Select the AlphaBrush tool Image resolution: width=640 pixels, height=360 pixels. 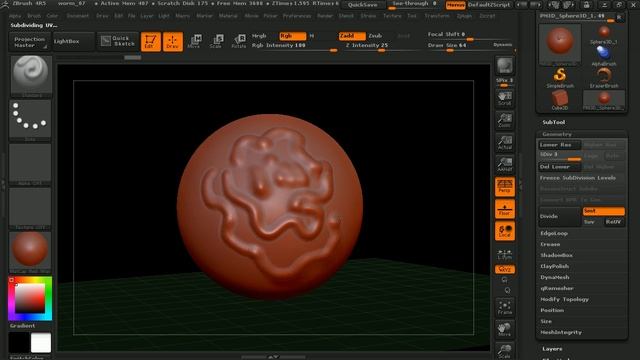[604, 56]
